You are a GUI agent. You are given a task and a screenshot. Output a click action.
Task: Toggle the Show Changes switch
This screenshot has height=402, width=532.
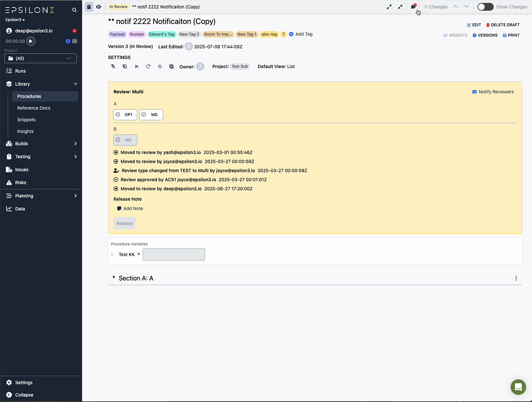pos(485,7)
